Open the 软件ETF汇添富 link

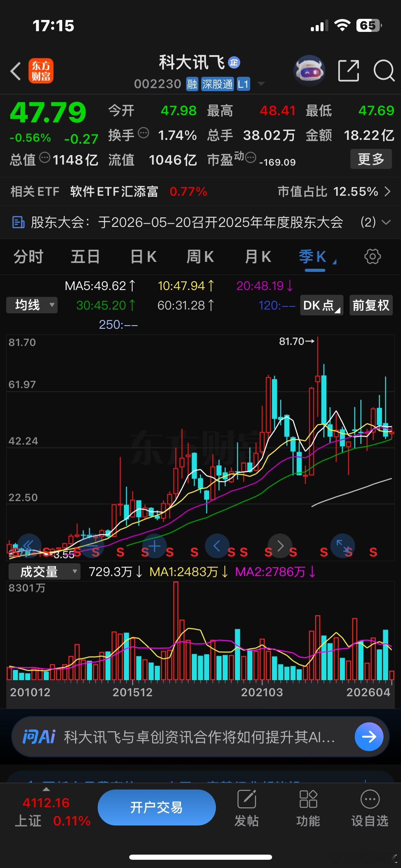pyautogui.click(x=114, y=191)
